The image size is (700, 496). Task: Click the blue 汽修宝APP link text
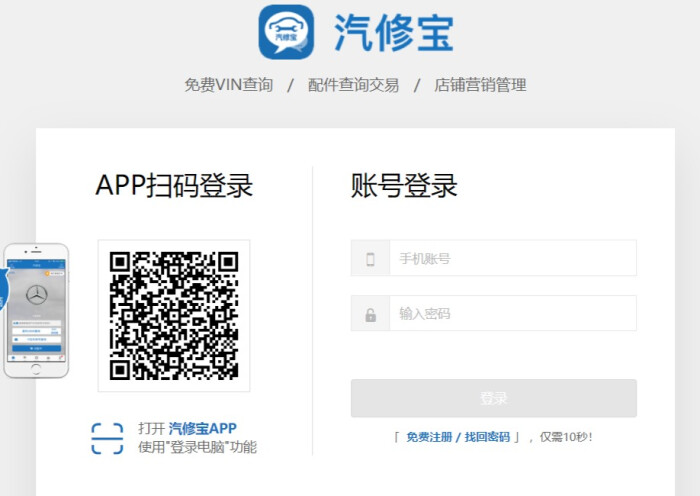(203, 429)
